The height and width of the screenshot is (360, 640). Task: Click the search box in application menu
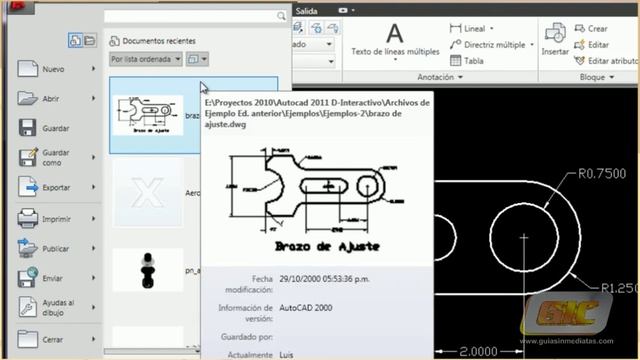coord(195,16)
